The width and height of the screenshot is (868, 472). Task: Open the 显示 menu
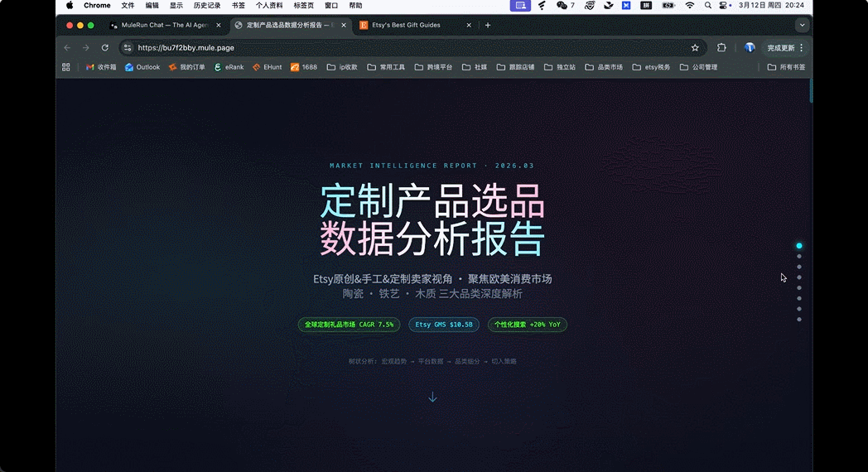pos(176,6)
